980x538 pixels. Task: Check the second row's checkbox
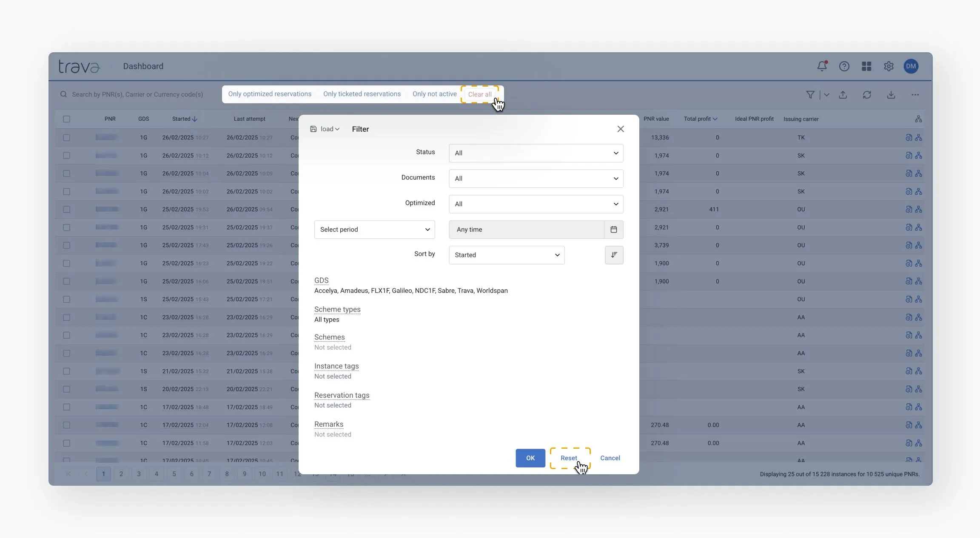click(x=66, y=156)
